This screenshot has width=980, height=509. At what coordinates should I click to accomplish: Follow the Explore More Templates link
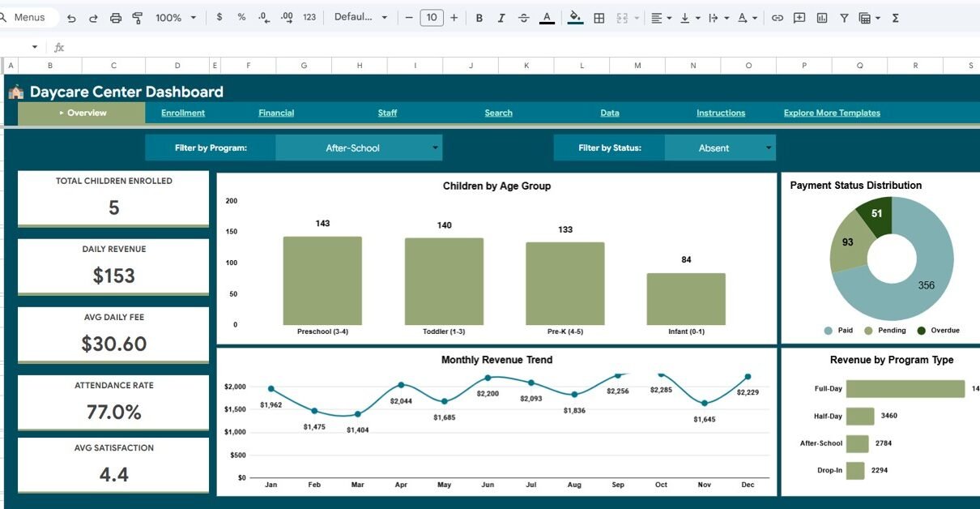coord(832,113)
